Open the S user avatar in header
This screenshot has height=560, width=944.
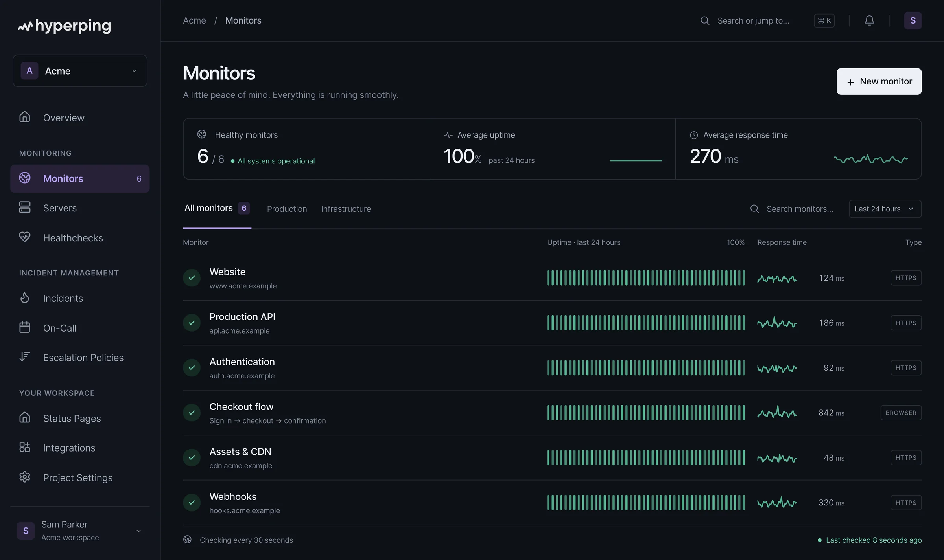(913, 20)
